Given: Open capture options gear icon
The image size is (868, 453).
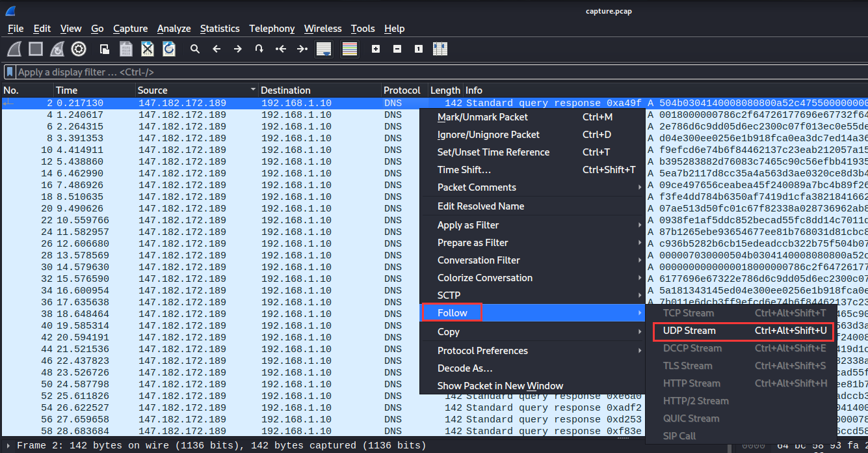Looking at the screenshot, I should tap(79, 49).
